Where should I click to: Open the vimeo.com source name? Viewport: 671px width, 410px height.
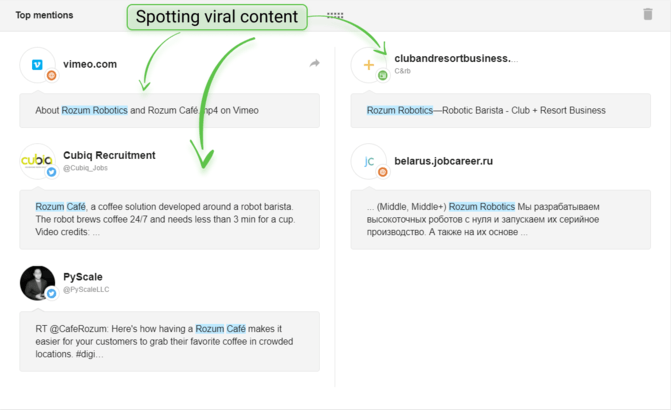(90, 64)
